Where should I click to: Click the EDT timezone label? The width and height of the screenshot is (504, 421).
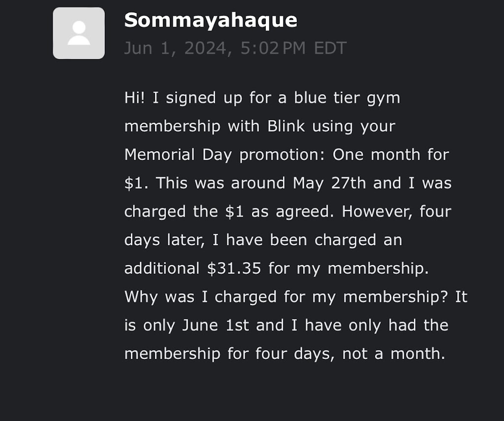tap(330, 48)
